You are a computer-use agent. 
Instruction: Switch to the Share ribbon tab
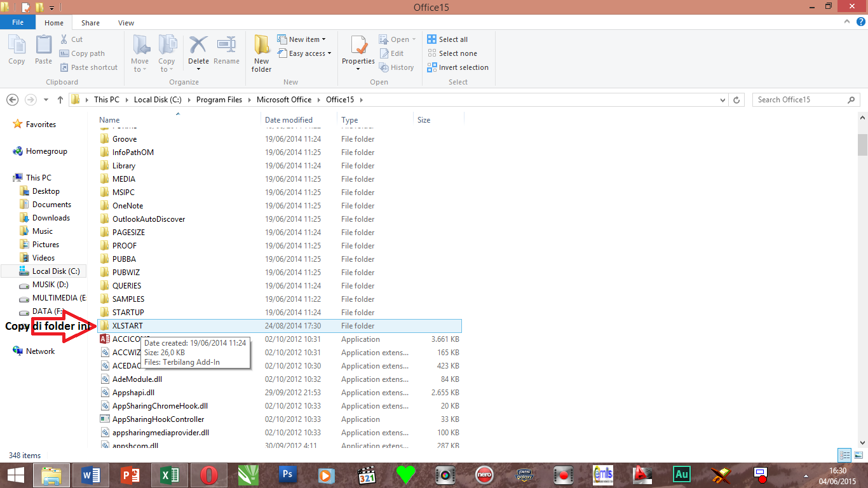coord(90,23)
